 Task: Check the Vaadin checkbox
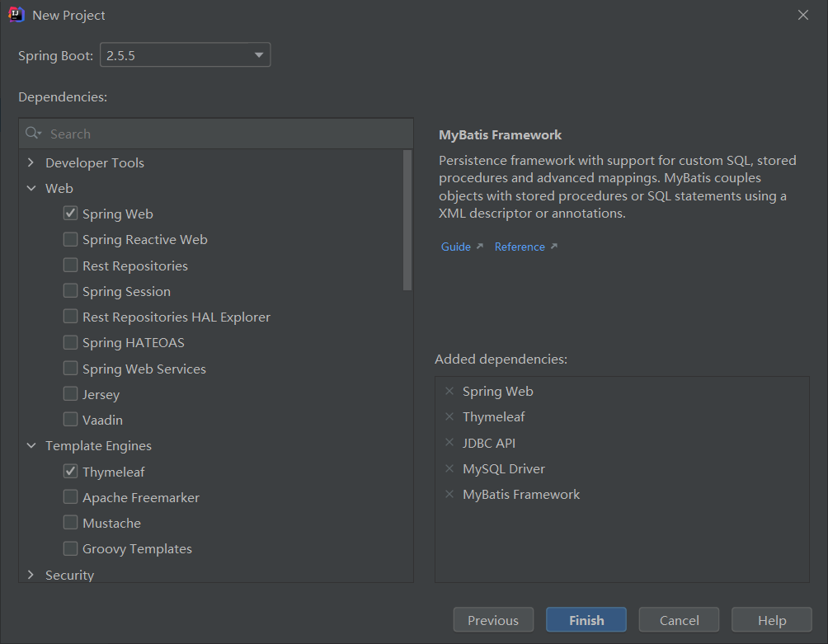coord(70,419)
